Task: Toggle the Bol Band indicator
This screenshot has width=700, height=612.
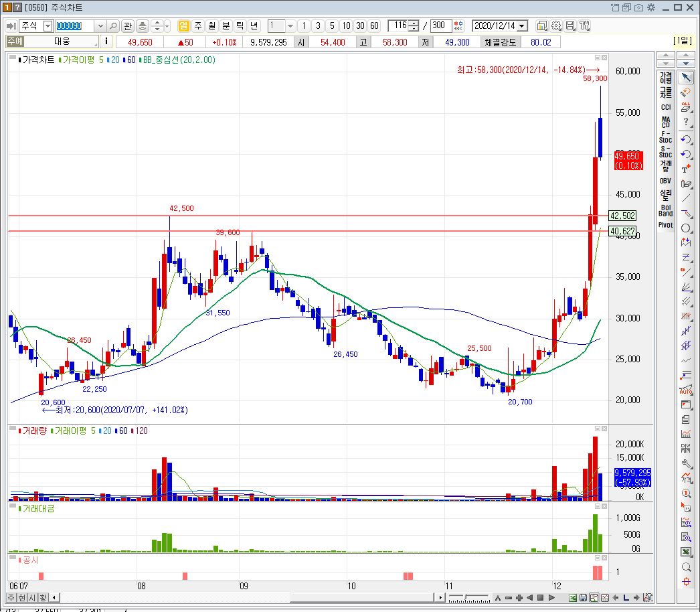Action: tap(666, 210)
